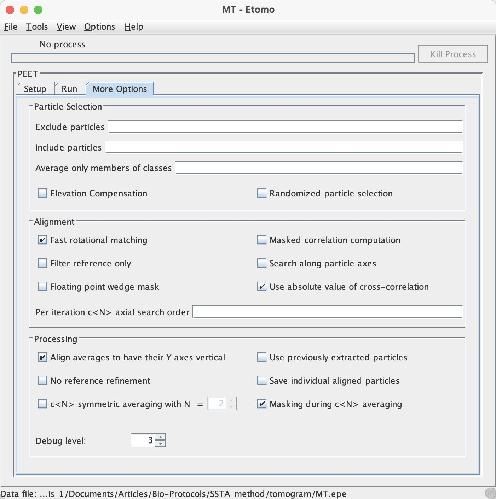This screenshot has width=496, height=499.
Task: Enable Elevation Compensation checkbox
Action: [42, 193]
